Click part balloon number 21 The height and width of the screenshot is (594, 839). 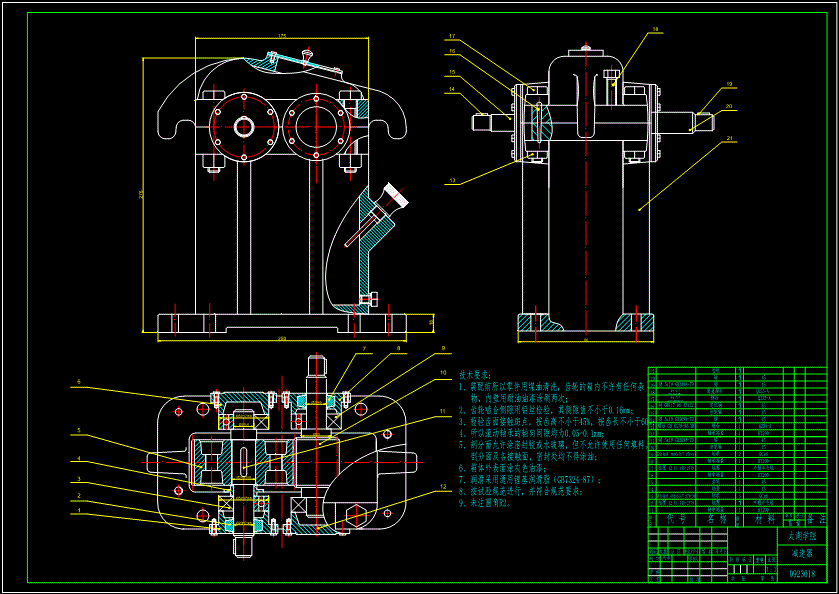[729, 138]
